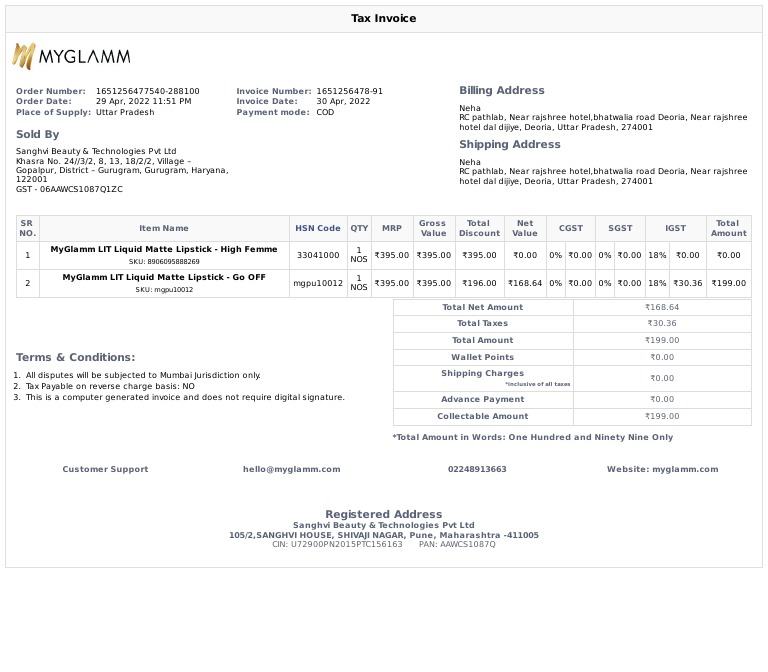Select item Liquid Matte Lipstick - Go OFF
Image resolution: width=768 pixels, height=672 pixels.
[164, 277]
